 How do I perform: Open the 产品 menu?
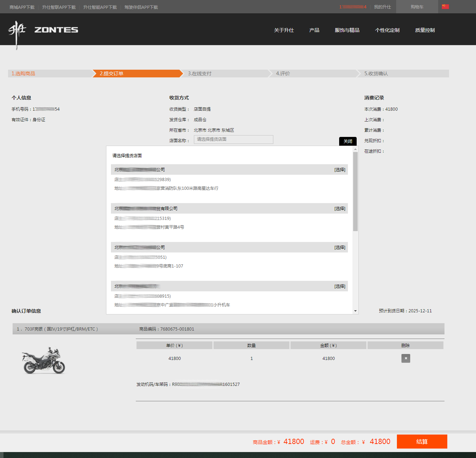[x=314, y=30]
